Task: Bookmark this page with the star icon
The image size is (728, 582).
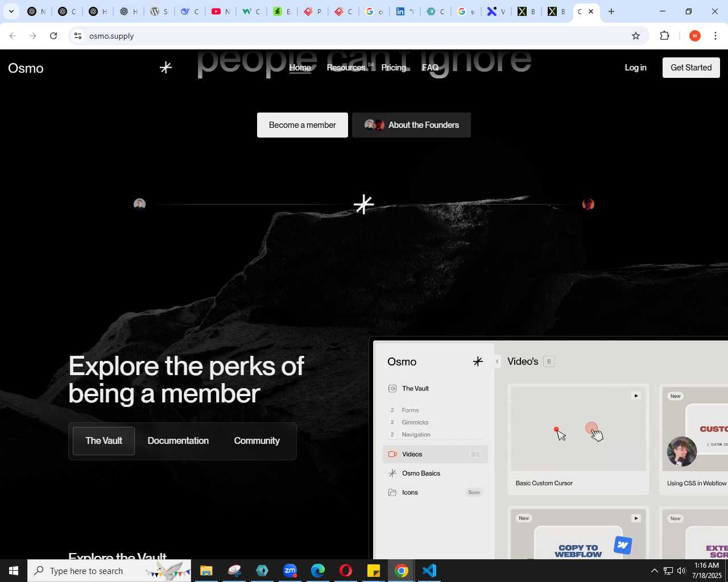Action: click(x=636, y=36)
